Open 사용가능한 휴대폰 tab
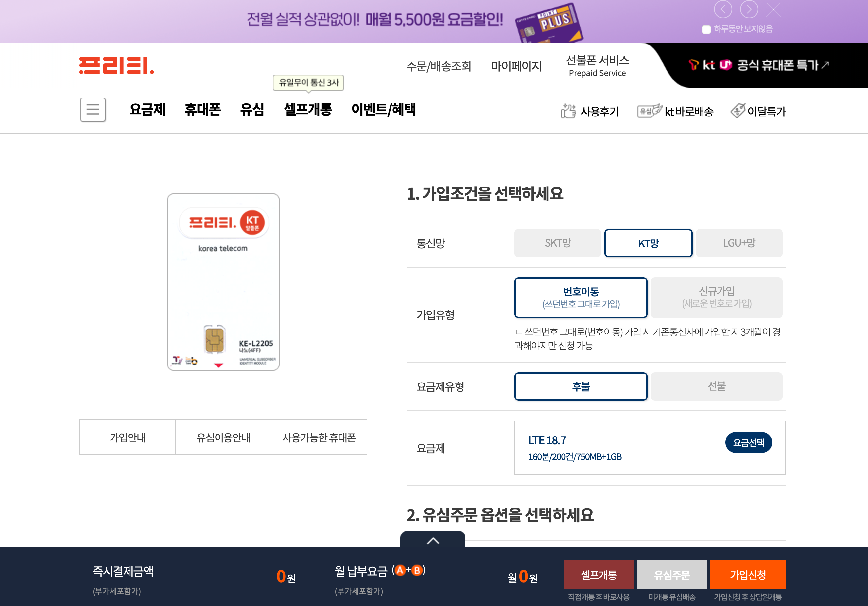 click(x=319, y=437)
